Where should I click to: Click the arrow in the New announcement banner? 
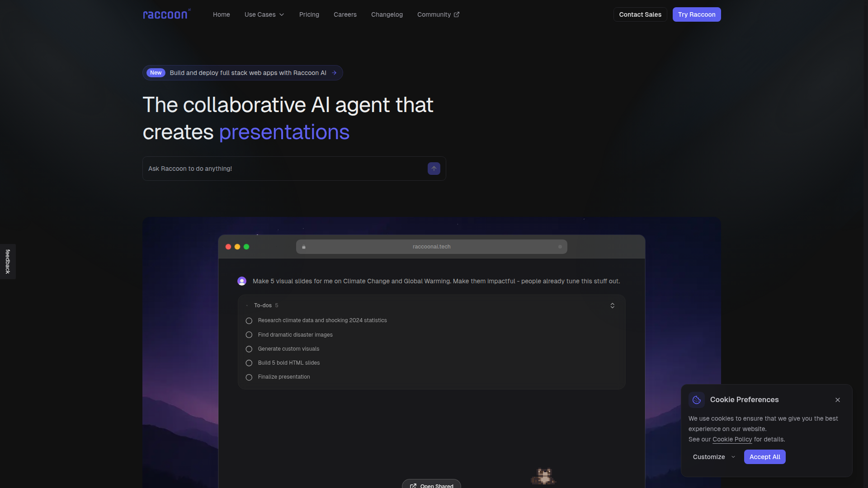334,73
